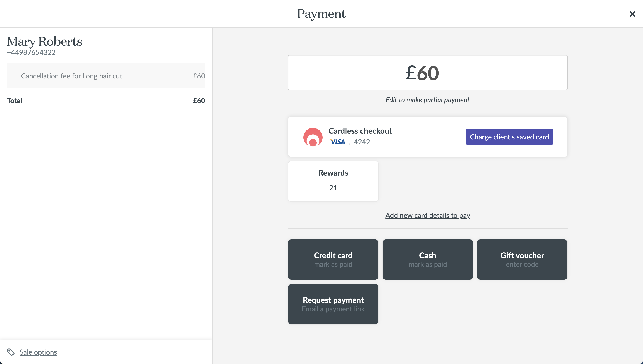Request payment via email link
Screen dimensions: 643x364
[x=333, y=304]
